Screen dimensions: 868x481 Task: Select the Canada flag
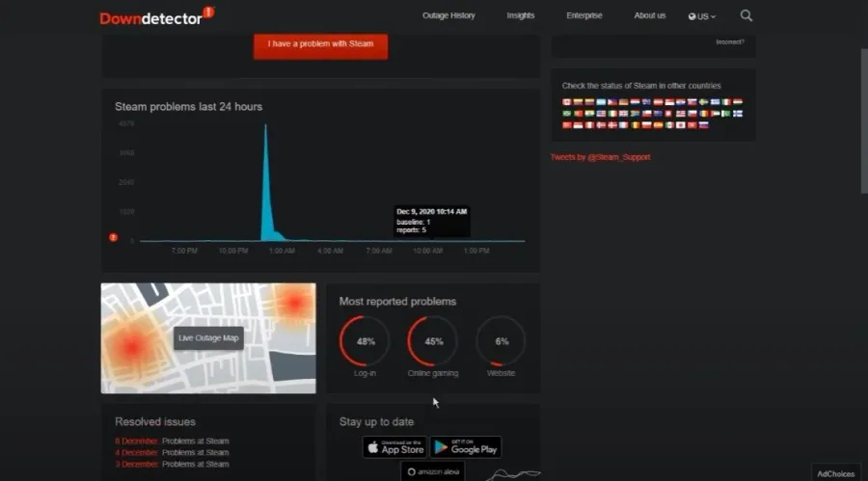click(567, 102)
